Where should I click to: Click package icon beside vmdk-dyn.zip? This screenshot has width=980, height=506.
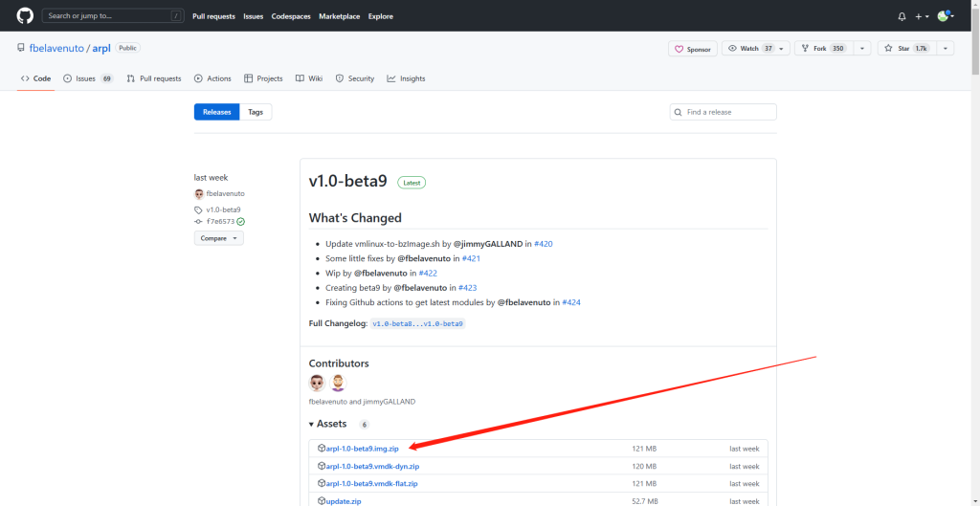point(322,466)
